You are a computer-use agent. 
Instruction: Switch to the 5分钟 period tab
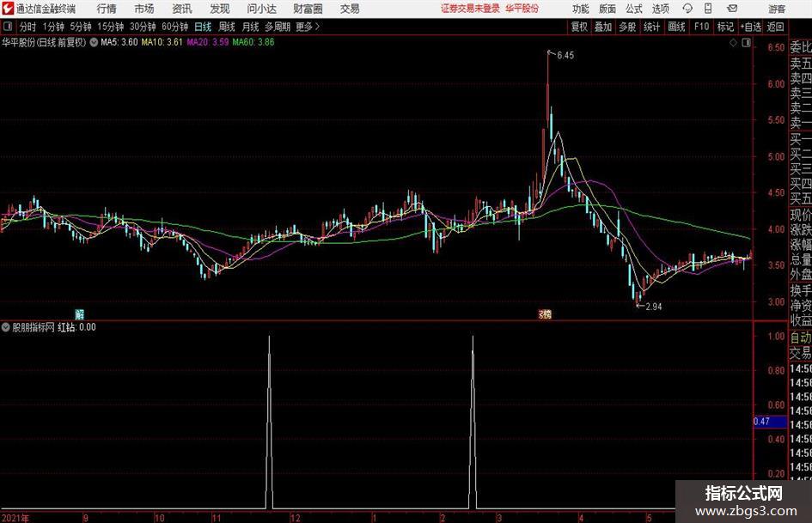point(81,27)
